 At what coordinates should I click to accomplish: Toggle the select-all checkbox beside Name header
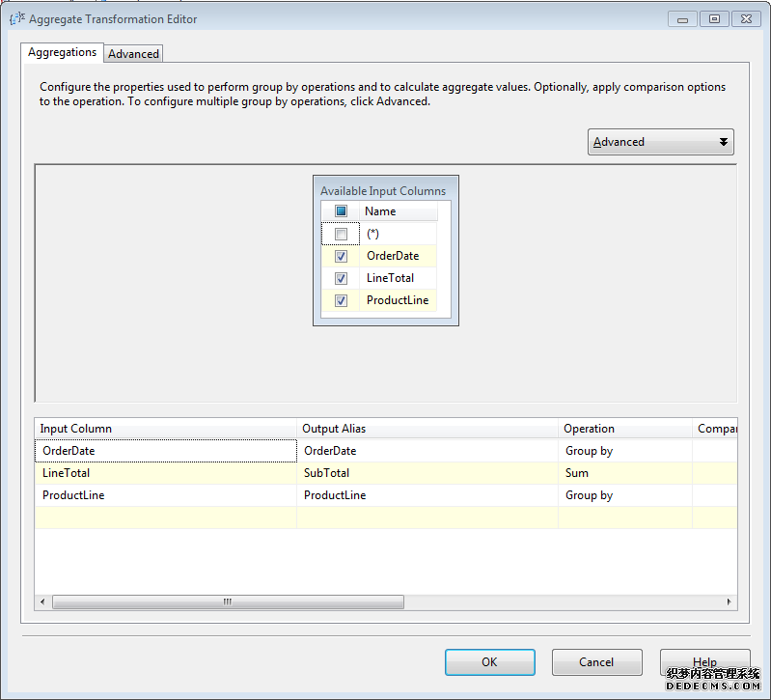(x=341, y=211)
